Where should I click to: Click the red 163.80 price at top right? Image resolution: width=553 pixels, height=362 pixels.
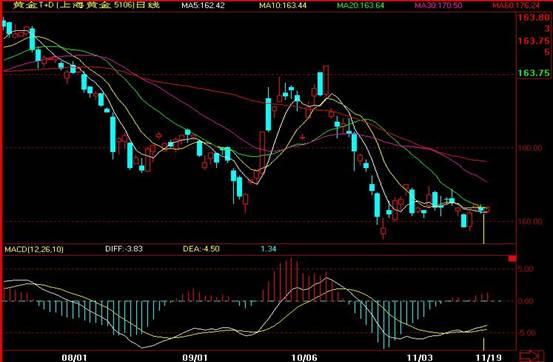(x=534, y=17)
